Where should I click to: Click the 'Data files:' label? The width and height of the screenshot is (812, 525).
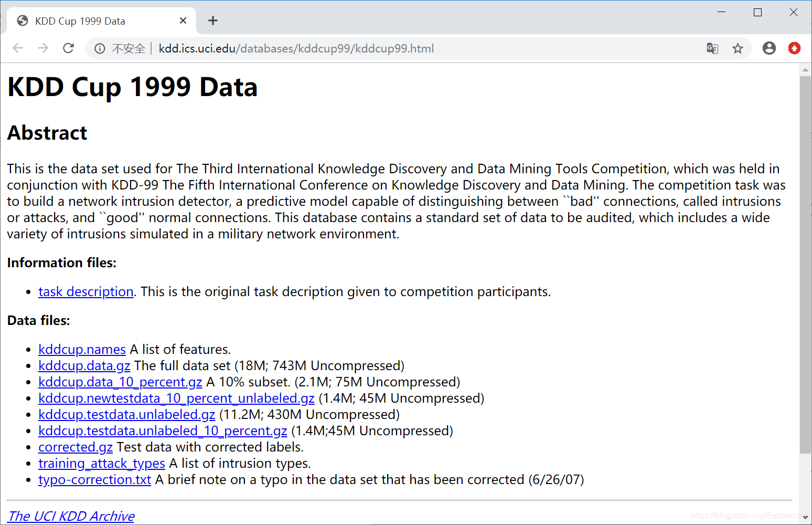(39, 321)
